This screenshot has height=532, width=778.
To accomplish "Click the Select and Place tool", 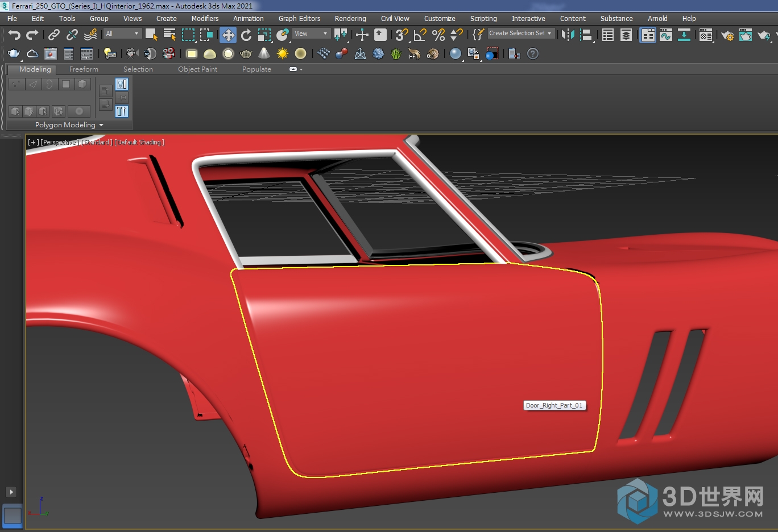I will coord(283,35).
